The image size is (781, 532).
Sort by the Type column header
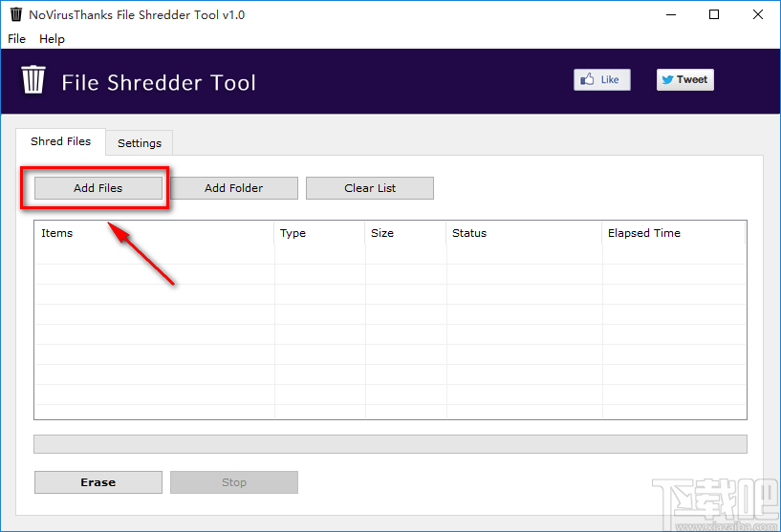click(x=320, y=233)
